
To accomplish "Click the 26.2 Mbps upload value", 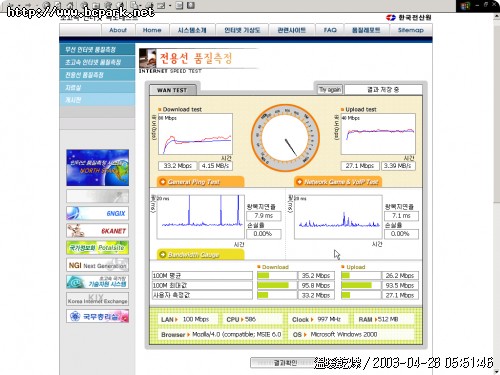I will pos(400,275).
